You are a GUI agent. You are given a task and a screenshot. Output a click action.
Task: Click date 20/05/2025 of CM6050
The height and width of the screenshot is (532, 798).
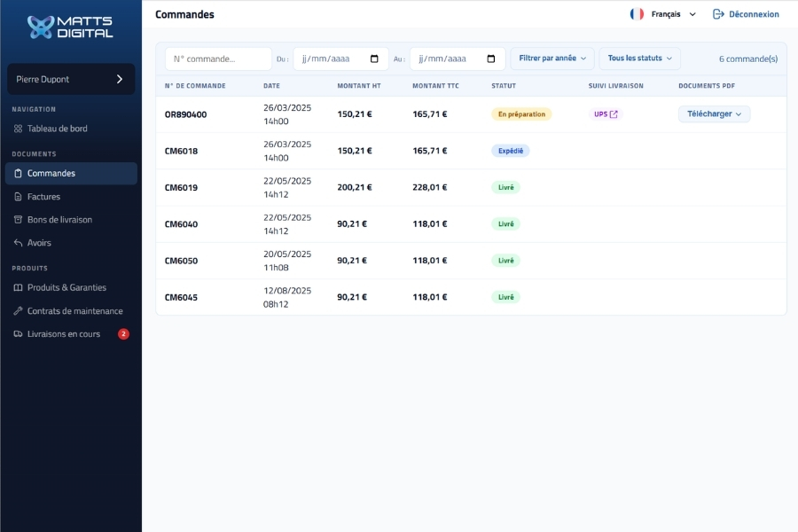(287, 254)
